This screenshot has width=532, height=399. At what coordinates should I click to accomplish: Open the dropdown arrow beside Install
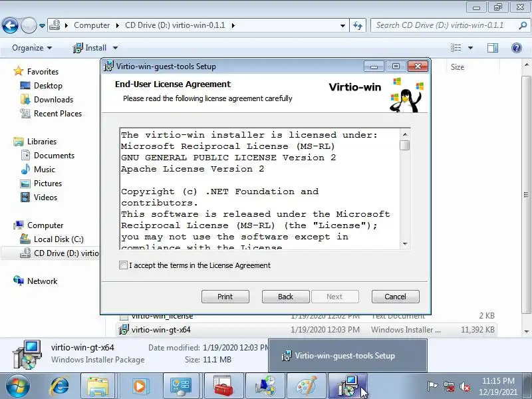pos(115,48)
